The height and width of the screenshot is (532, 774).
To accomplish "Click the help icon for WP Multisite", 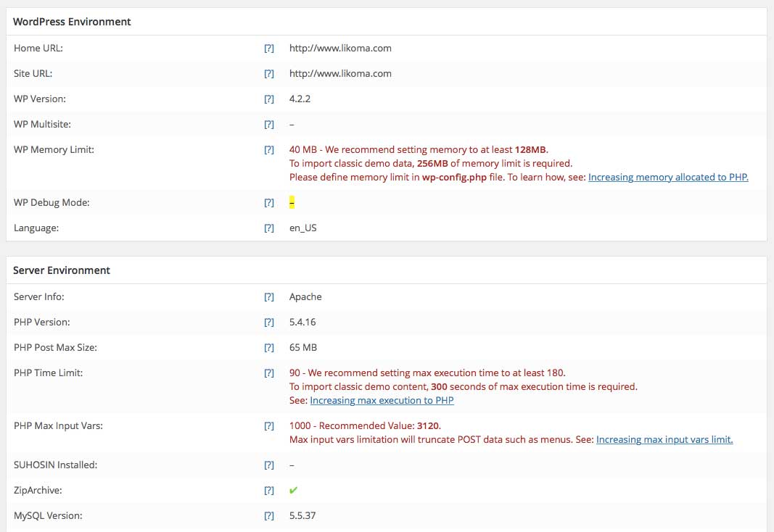I will [268, 124].
